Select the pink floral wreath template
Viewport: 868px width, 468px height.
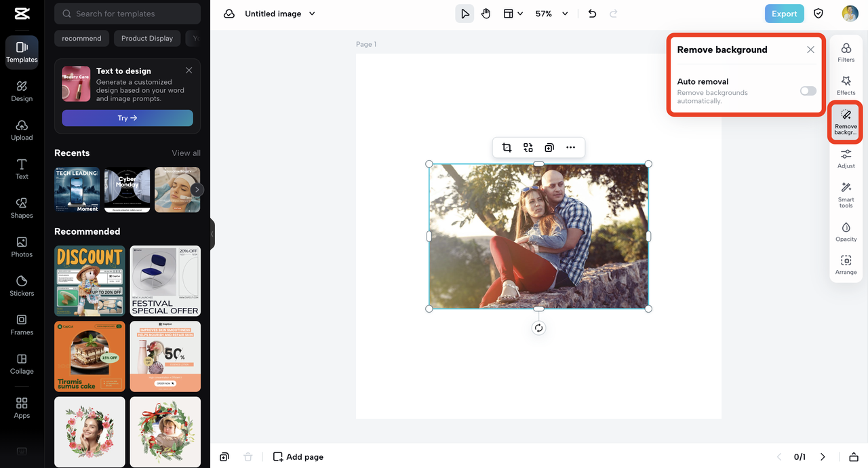click(x=90, y=431)
